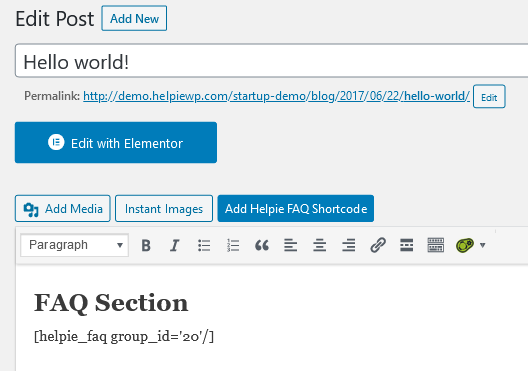Open the Paragraph format dropdown

point(74,245)
